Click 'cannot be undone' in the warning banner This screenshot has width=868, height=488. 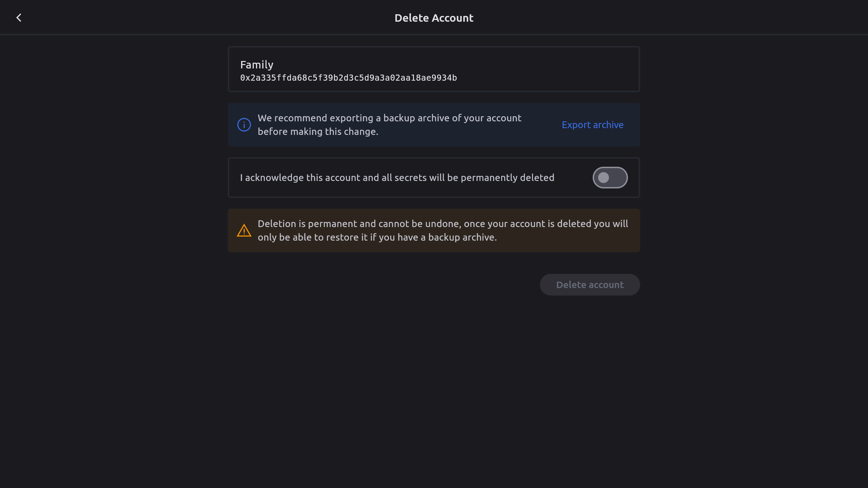coord(418,224)
